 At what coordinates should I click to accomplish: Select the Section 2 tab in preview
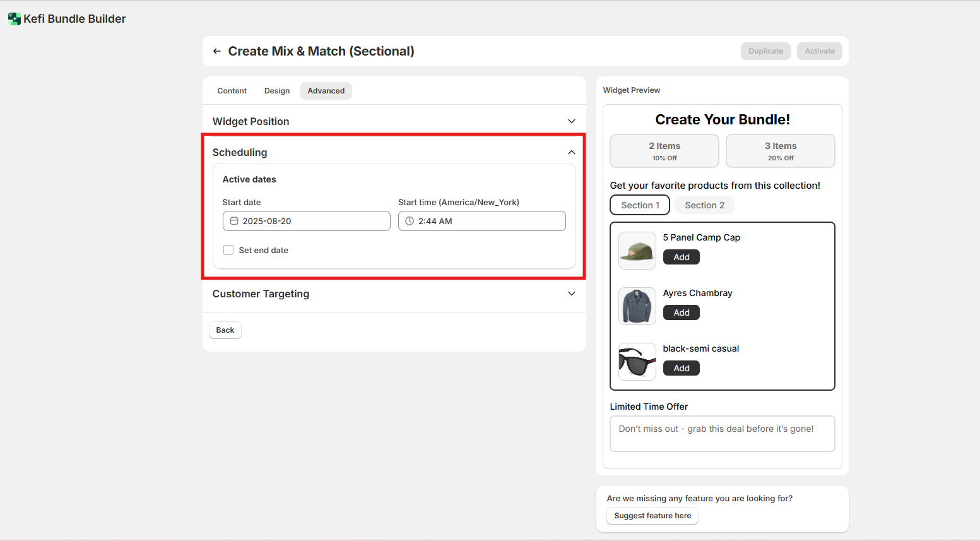click(x=704, y=205)
